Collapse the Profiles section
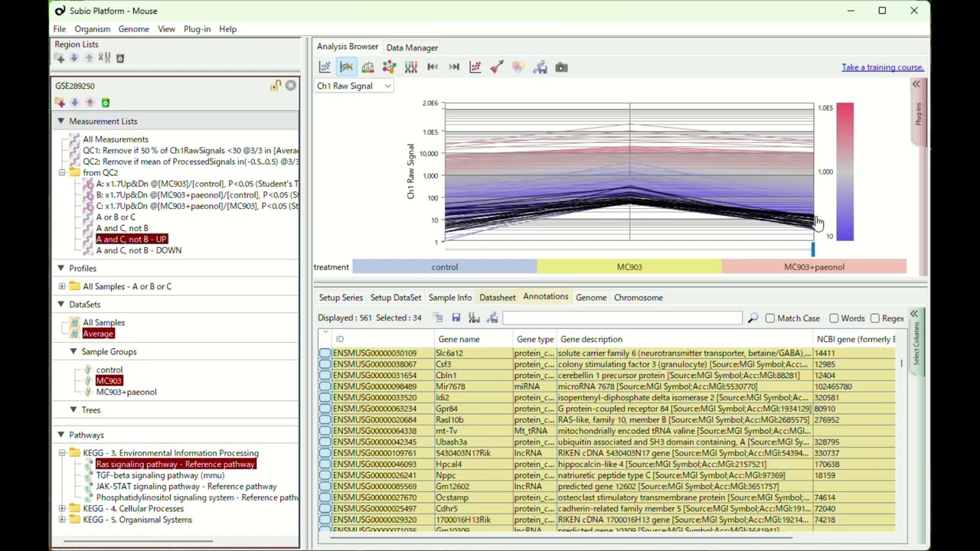This screenshot has height=551, width=980. [x=60, y=269]
